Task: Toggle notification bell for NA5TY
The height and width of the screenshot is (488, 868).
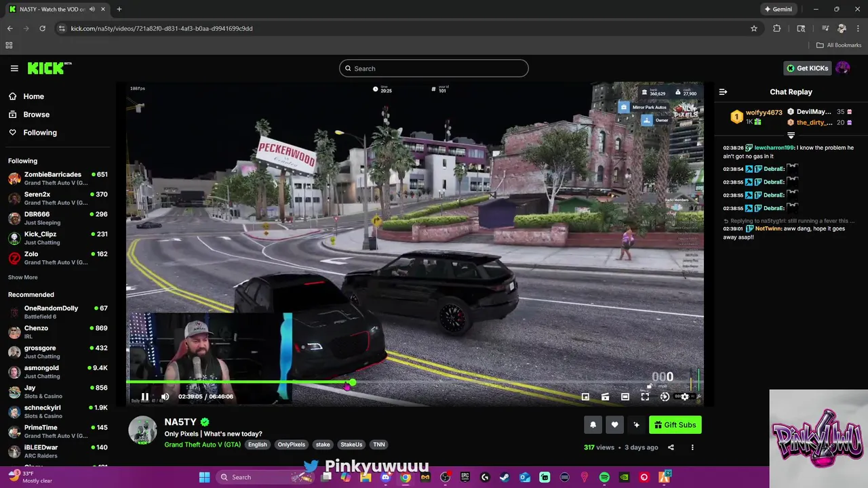Action: [x=593, y=425]
